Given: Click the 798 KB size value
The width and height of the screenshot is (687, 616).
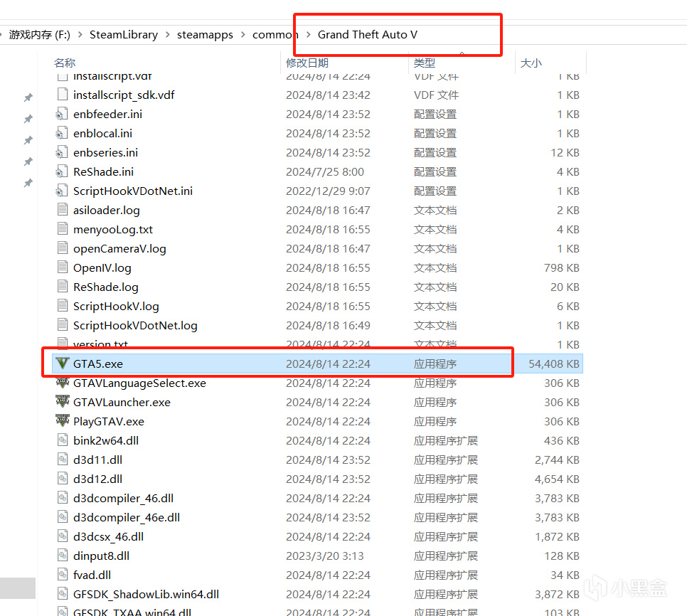Looking at the screenshot, I should point(562,267).
